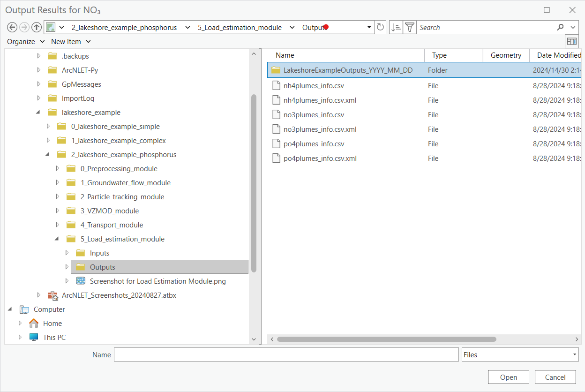Click the Refresh button

coord(381,27)
